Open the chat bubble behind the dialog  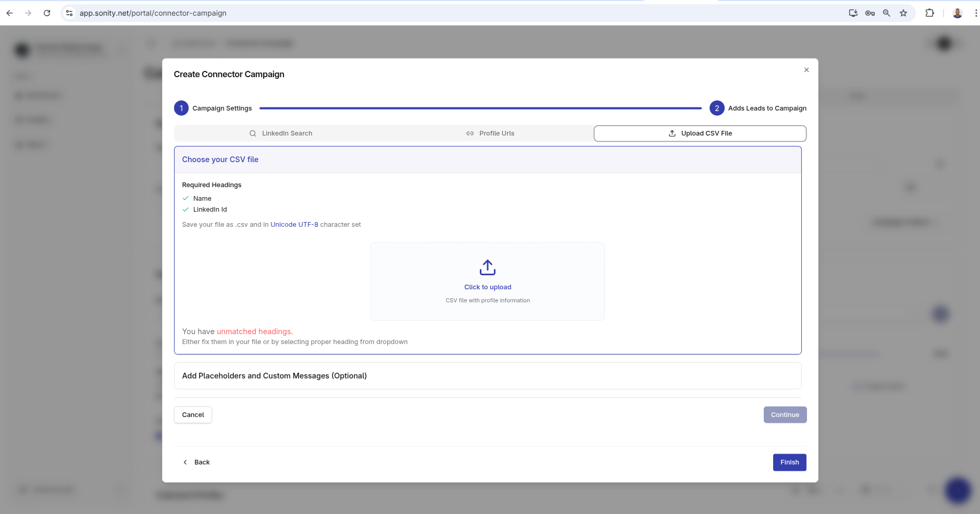click(x=958, y=491)
